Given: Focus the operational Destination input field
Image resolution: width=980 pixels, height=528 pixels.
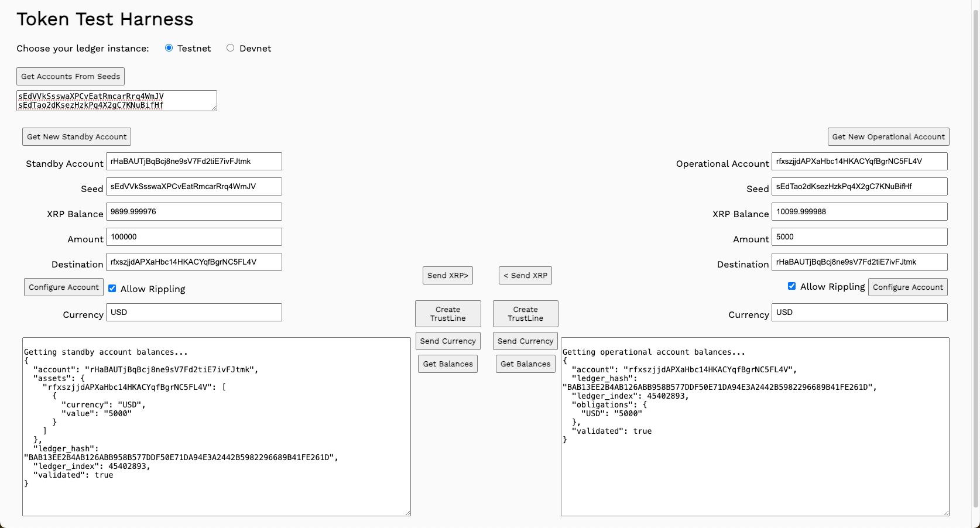Looking at the screenshot, I should click(859, 262).
